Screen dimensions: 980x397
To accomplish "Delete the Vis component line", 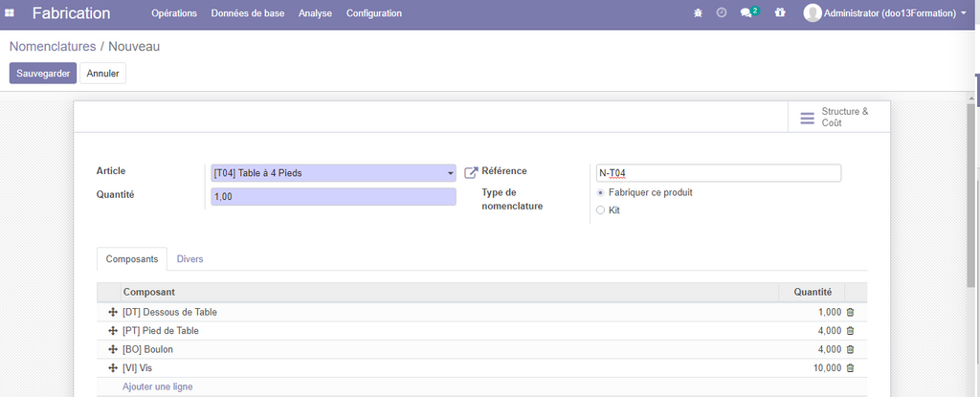I will pos(850,368).
